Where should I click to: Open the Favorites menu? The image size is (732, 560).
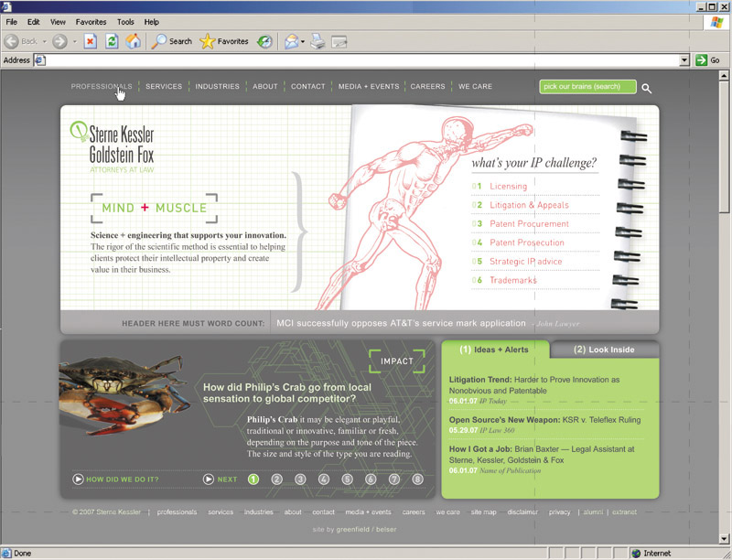click(91, 22)
